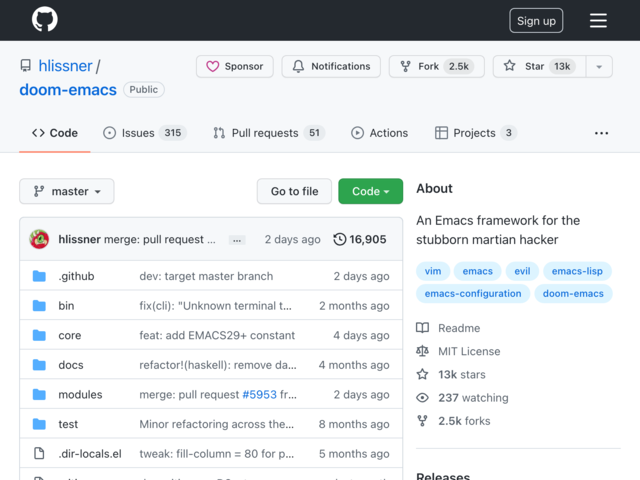
Task: Open the green Code dropdown button
Action: coord(370,191)
